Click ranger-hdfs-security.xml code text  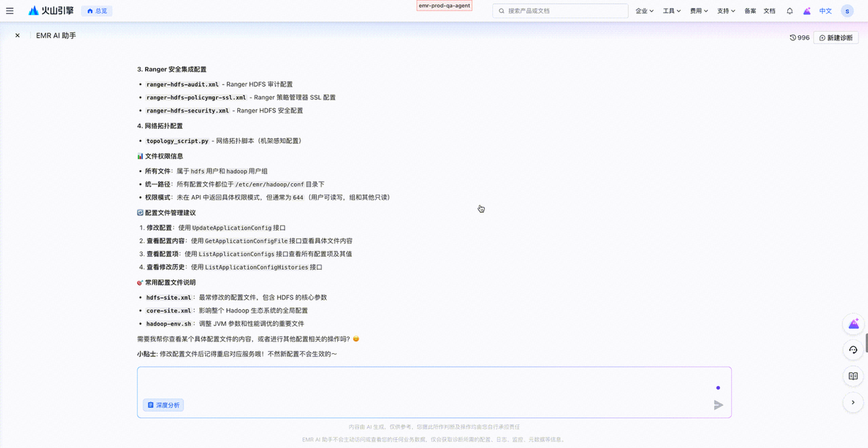pos(187,110)
